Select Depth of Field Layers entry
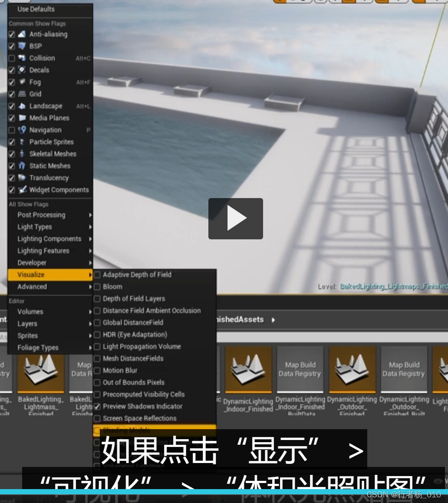448x503 pixels. (x=155, y=299)
